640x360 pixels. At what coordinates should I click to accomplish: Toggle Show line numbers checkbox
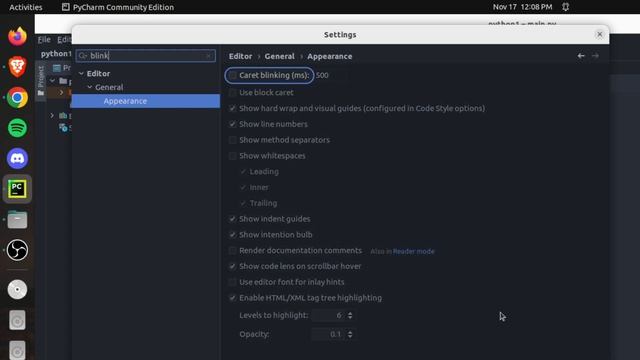pos(233,124)
